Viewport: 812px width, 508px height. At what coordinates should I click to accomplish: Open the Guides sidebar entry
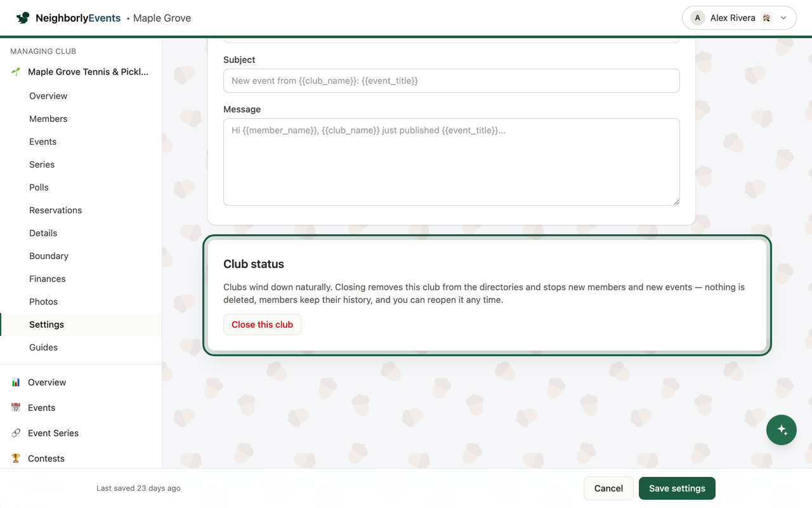[43, 347]
